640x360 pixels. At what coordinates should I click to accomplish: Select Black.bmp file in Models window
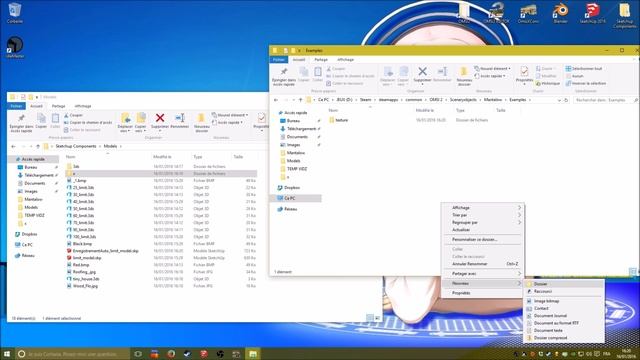[x=82, y=244]
